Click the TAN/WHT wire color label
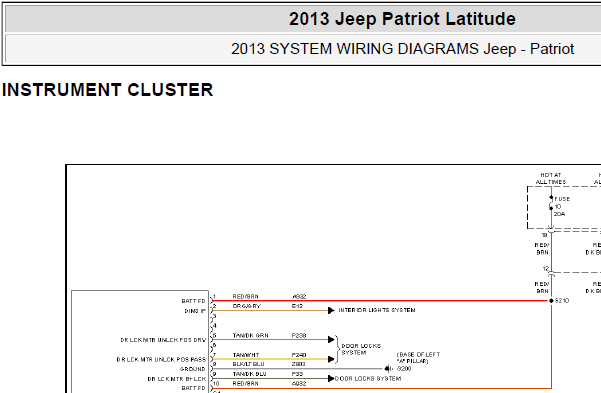 coord(246,355)
